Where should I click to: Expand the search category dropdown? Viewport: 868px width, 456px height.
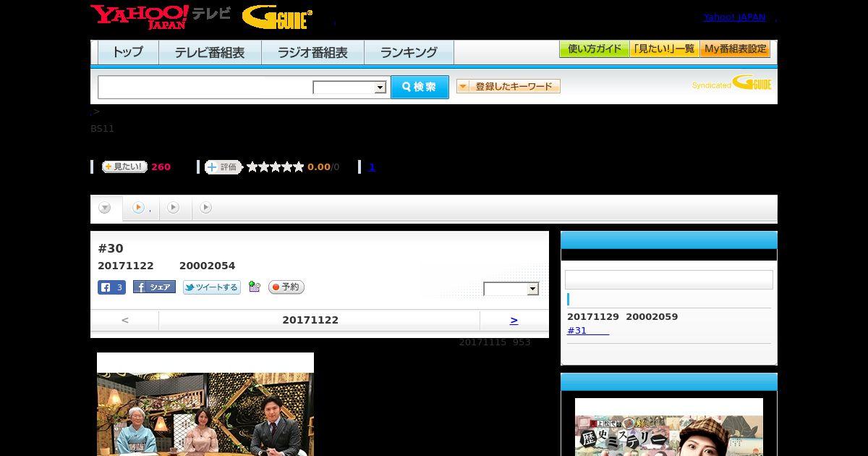pyautogui.click(x=349, y=88)
